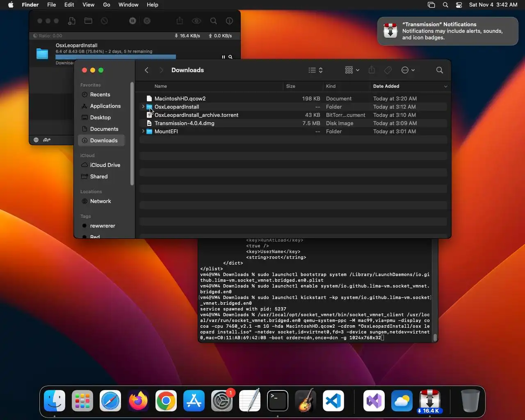
Task: Select the MountEFI folder name
Action: coord(166,131)
